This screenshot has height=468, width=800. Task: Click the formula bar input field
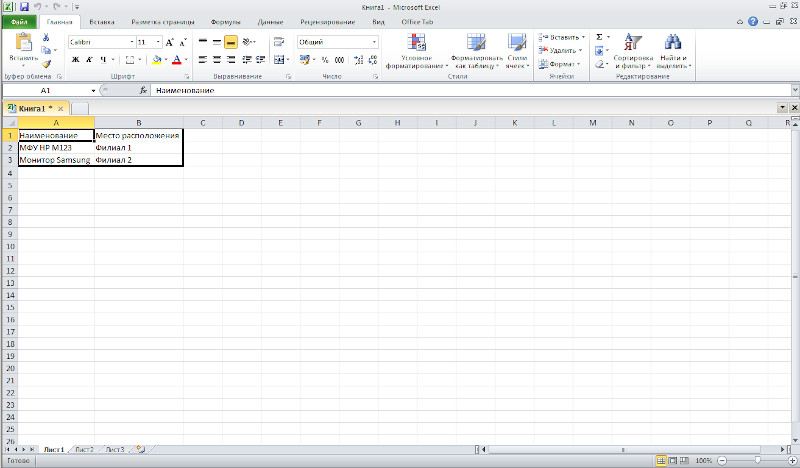pos(471,90)
